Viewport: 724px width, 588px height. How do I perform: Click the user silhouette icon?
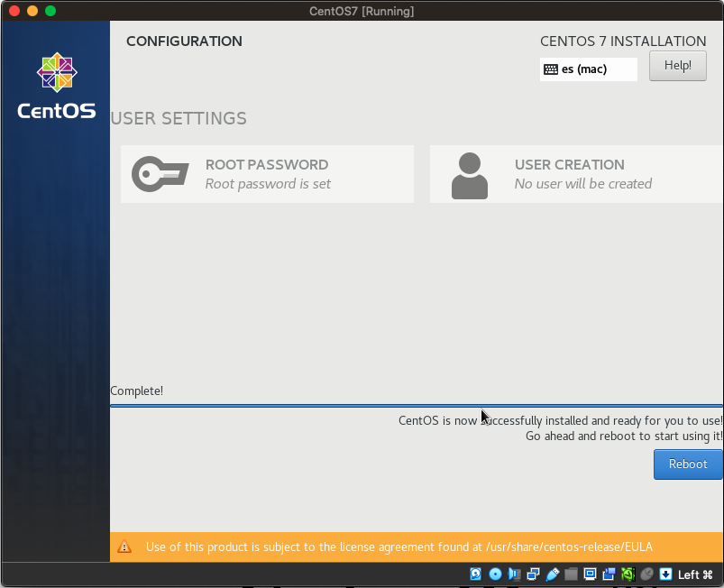469,176
